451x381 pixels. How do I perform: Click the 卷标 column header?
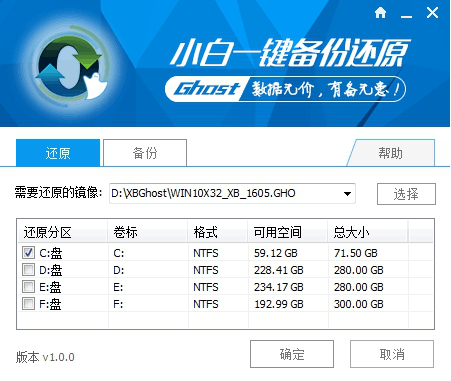coord(148,232)
